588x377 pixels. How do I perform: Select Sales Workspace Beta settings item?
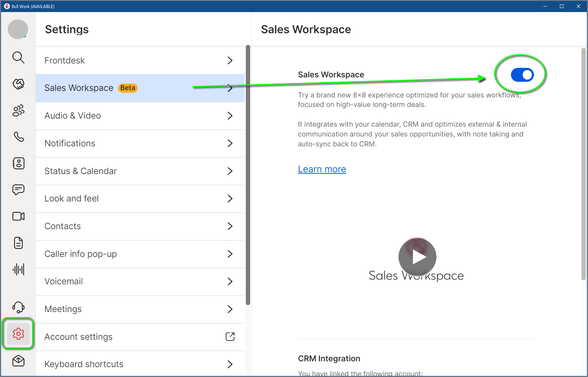140,88
